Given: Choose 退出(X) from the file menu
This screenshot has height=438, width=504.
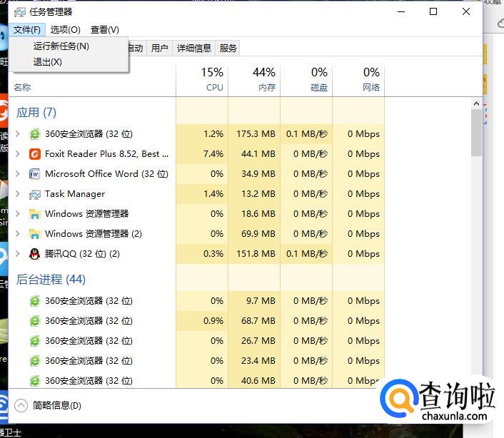Looking at the screenshot, I should [48, 62].
